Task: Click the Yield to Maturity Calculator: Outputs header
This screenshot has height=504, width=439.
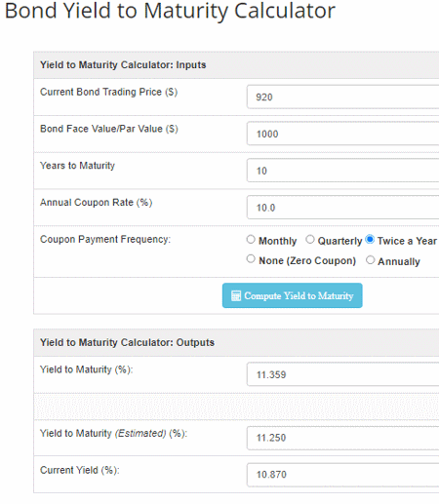Action: coord(127,342)
